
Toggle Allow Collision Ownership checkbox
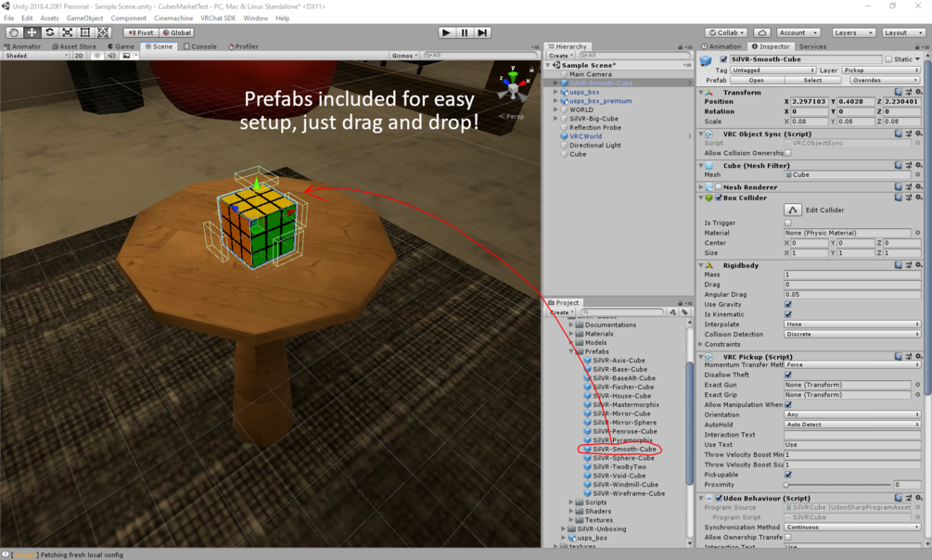point(788,153)
